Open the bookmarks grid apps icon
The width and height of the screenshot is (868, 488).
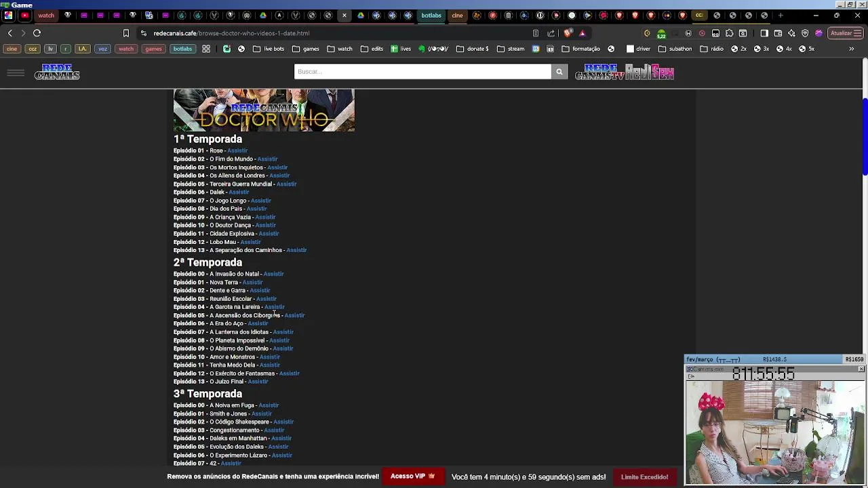[205, 49]
